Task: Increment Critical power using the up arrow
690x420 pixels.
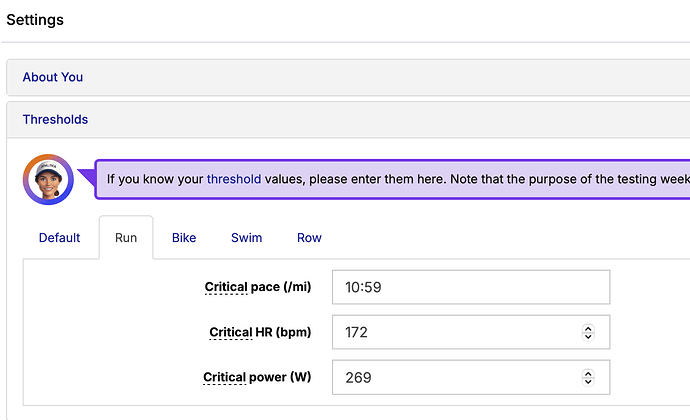Action: point(588,373)
